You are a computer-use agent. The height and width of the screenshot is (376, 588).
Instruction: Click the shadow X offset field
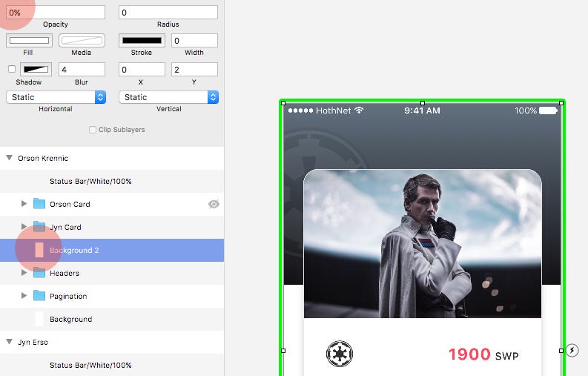point(142,70)
